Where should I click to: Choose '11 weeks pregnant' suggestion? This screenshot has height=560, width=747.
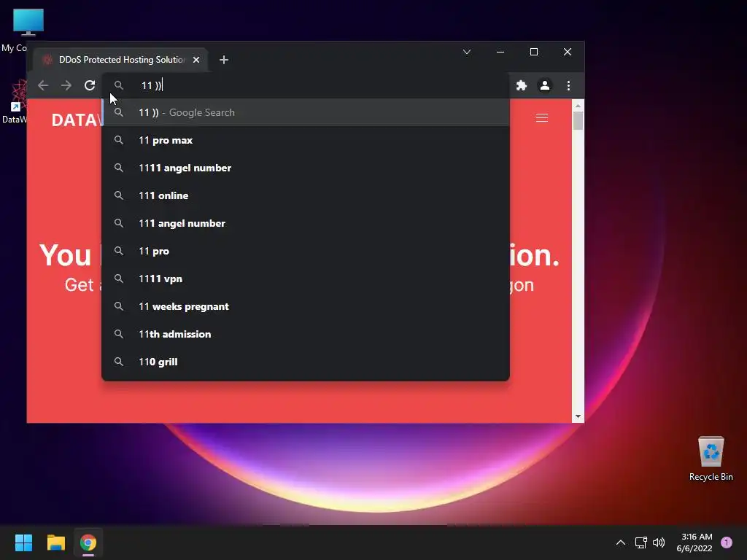click(306, 306)
